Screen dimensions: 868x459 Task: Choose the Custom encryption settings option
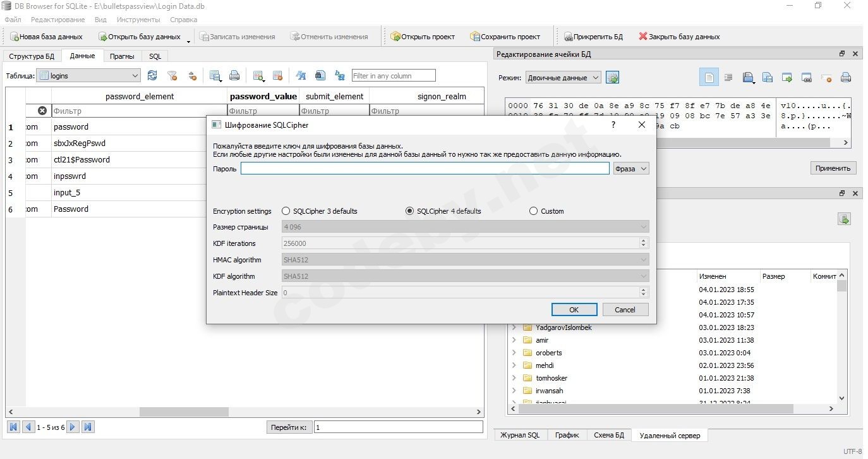coord(534,211)
